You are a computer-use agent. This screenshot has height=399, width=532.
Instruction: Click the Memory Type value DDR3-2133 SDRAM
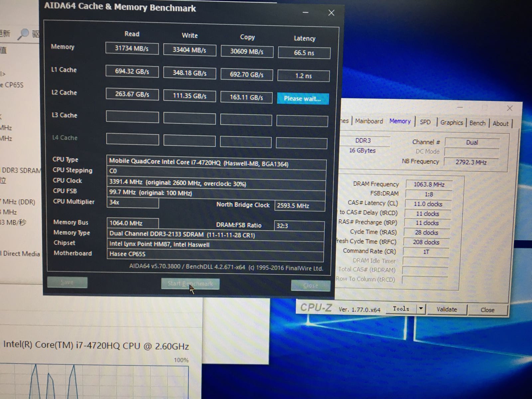tap(216, 234)
